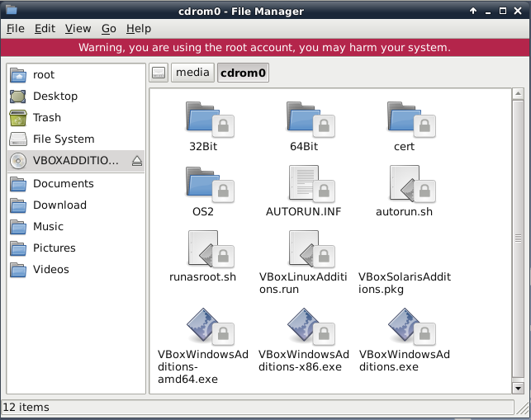Click the 'Download' label in sidebar
This screenshot has width=531, height=420.
[60, 205]
